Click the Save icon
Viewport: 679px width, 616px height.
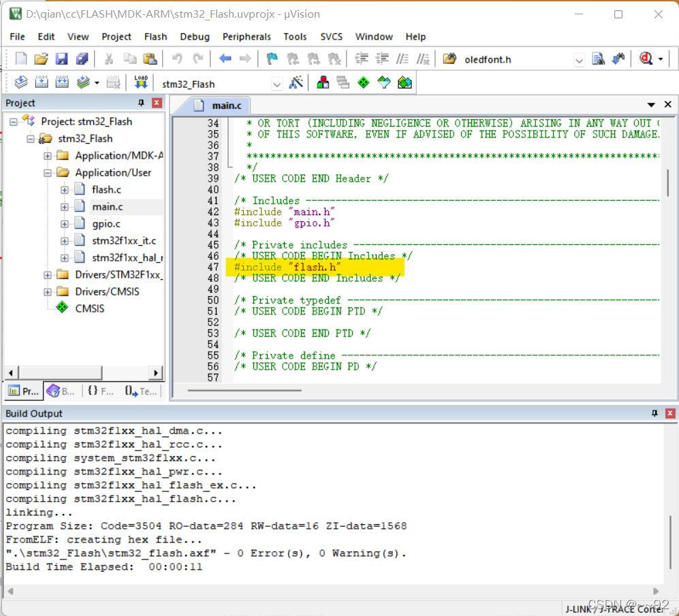(x=61, y=59)
